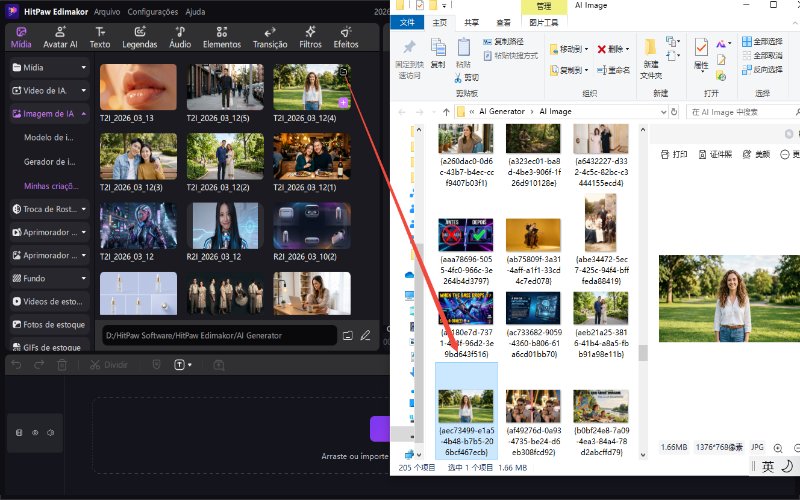
Task: Click the Minhas criações sidebar link
Action: coord(51,185)
